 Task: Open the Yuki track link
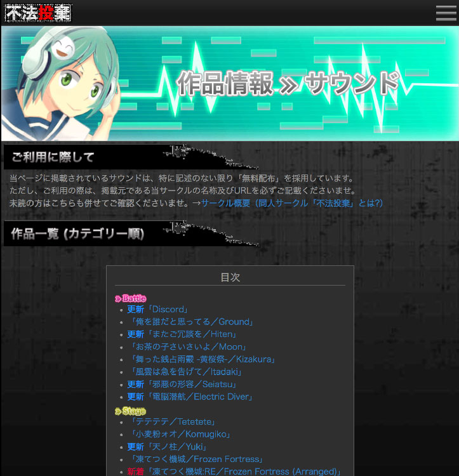177,447
